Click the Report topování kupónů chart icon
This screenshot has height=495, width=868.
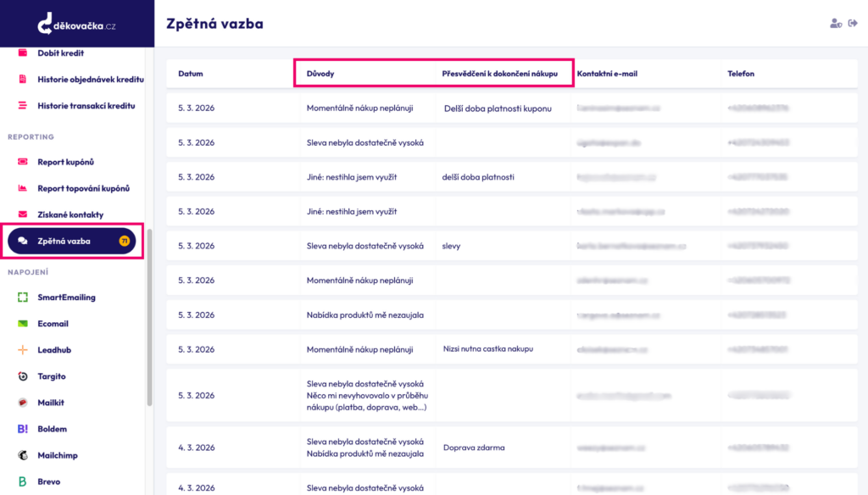coord(23,188)
